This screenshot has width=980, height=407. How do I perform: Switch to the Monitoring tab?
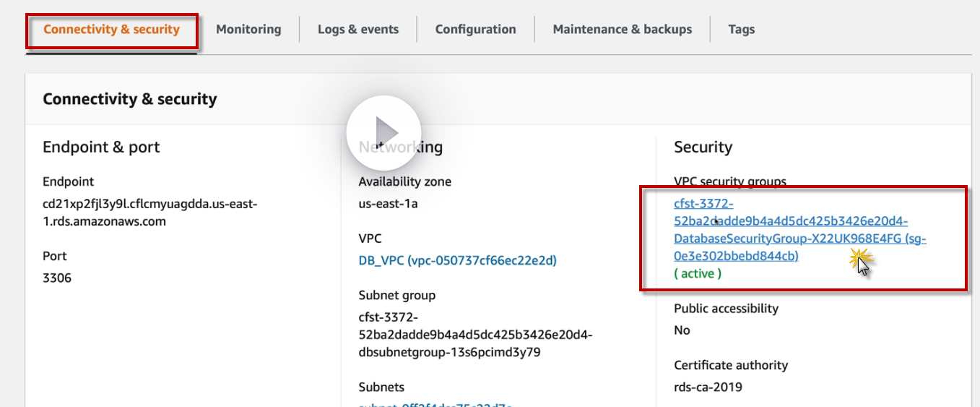248,30
